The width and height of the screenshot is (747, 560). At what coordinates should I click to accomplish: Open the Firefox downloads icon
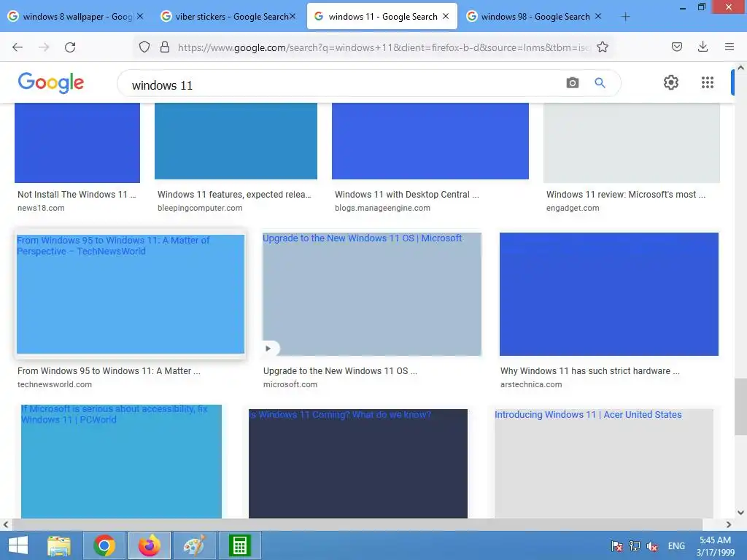tap(703, 47)
